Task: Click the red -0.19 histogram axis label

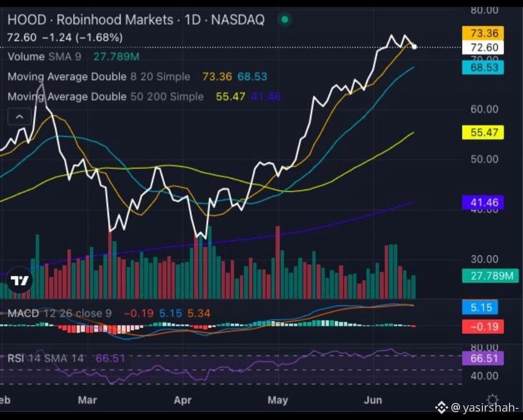Action: (x=483, y=327)
